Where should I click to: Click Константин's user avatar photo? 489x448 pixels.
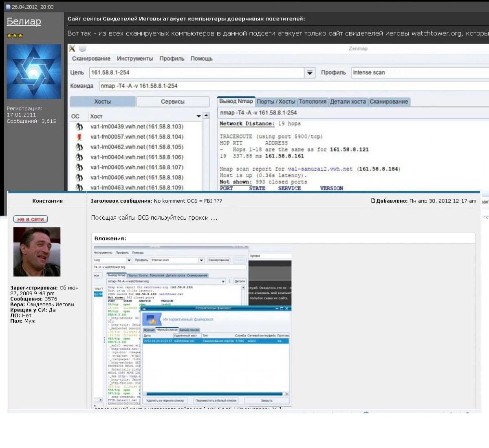[37, 252]
